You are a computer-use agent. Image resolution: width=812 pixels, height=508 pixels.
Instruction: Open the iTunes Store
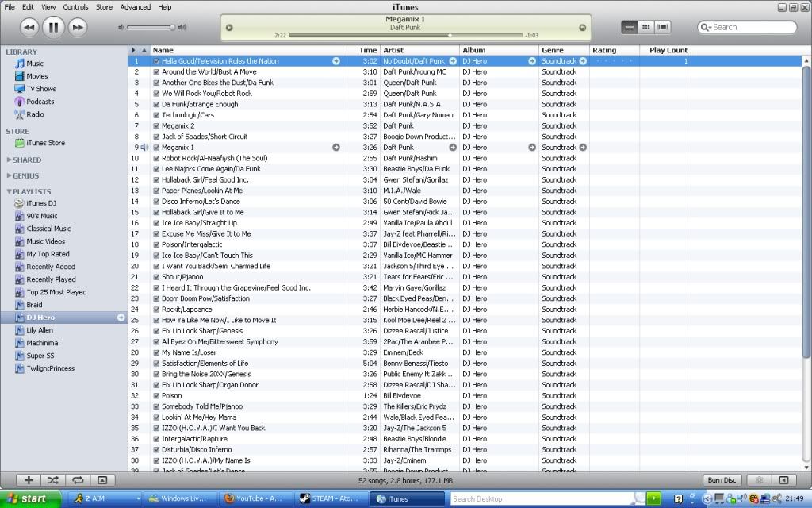[x=45, y=143]
